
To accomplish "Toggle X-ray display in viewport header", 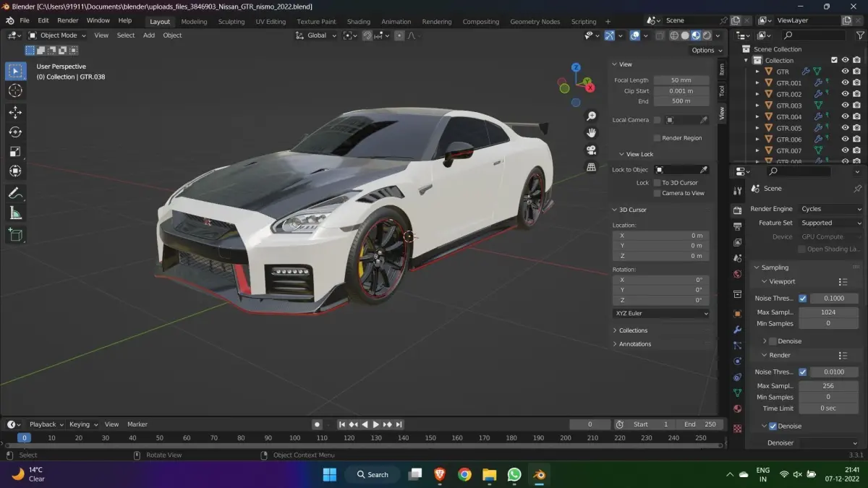I will pyautogui.click(x=660, y=35).
